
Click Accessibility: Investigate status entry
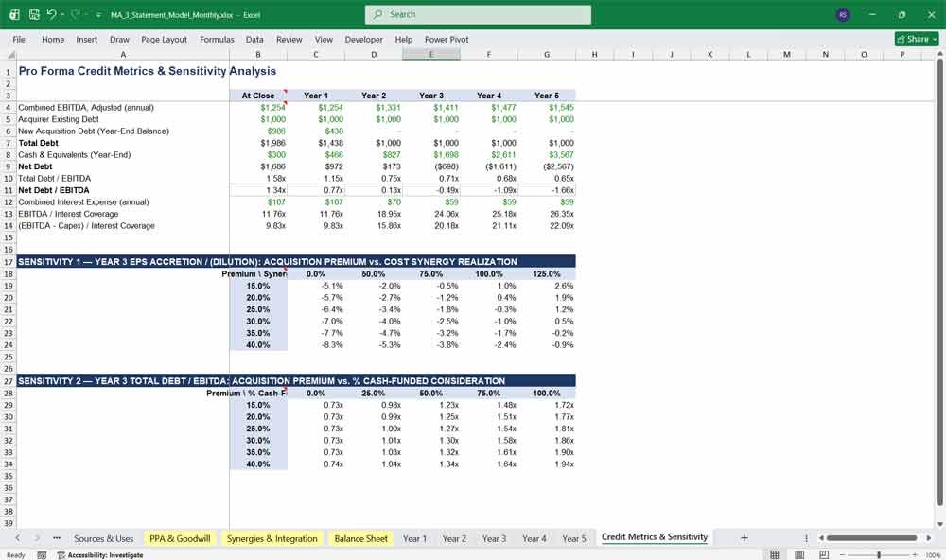[x=100, y=555]
